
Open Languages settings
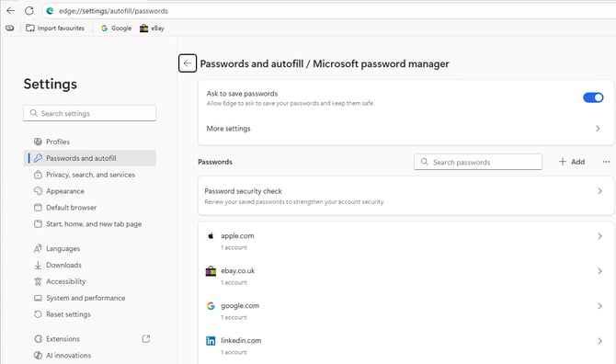pos(89,248)
